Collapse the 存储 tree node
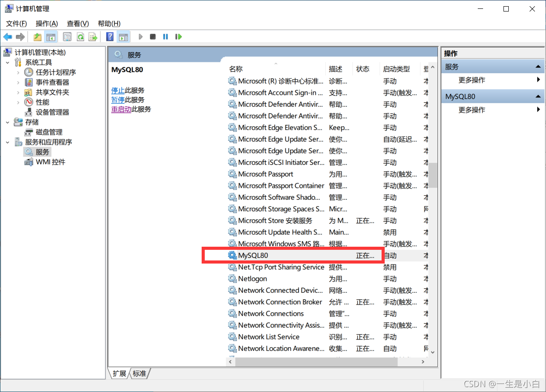 [x=8, y=122]
